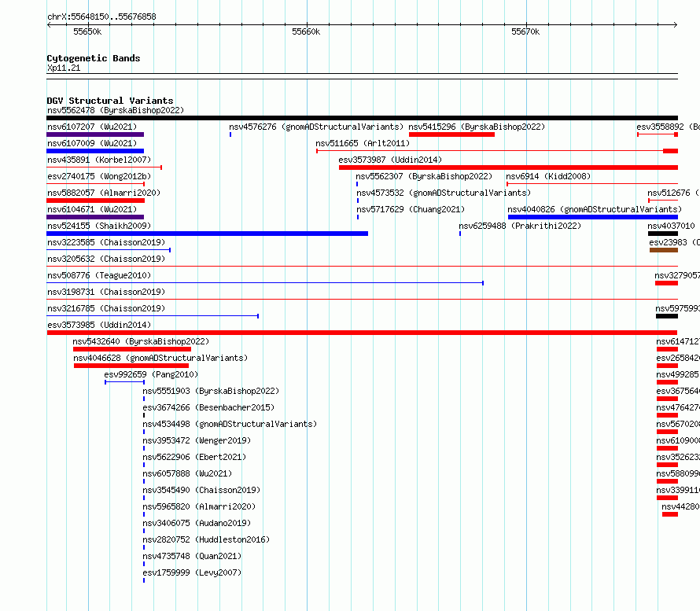Click the brown bar under esv23983
The image size is (700, 611).
tap(664, 250)
